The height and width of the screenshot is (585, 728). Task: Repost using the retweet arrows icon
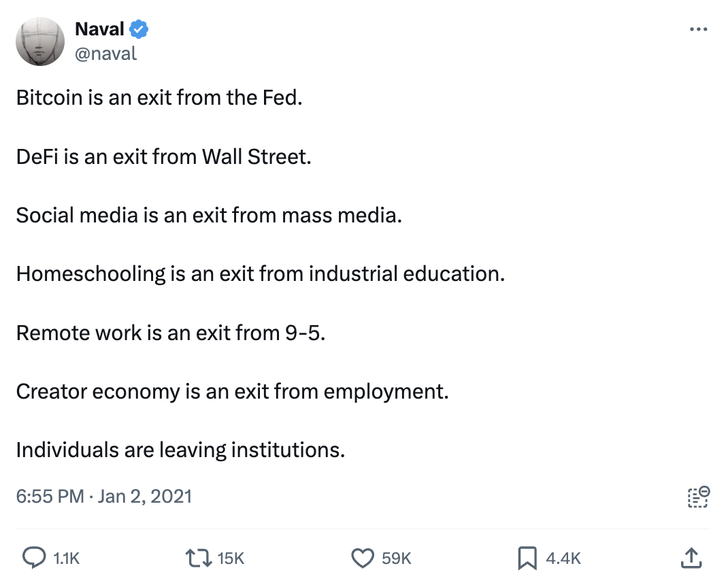[198, 558]
